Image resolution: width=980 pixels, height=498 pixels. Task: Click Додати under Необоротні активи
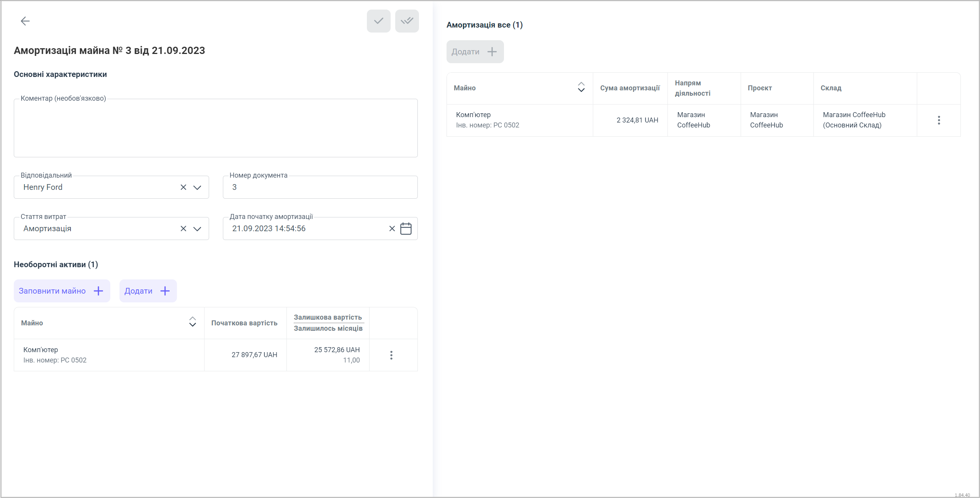[x=148, y=291]
